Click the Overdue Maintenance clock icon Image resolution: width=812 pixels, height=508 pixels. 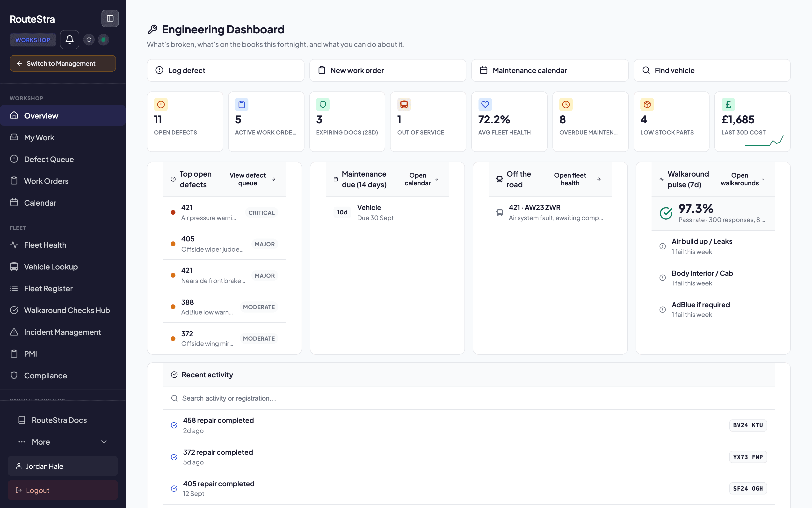point(566,105)
